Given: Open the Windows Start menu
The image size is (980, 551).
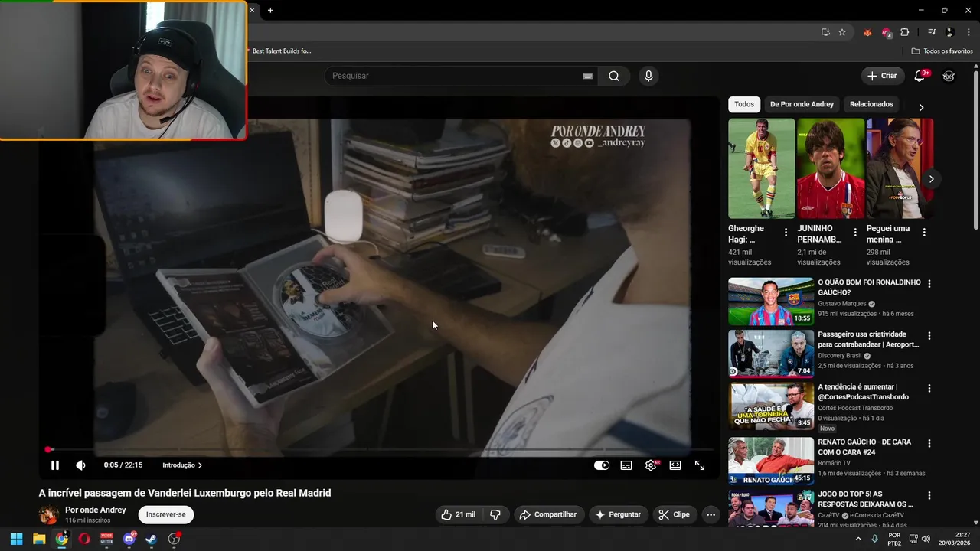Looking at the screenshot, I should (16, 539).
